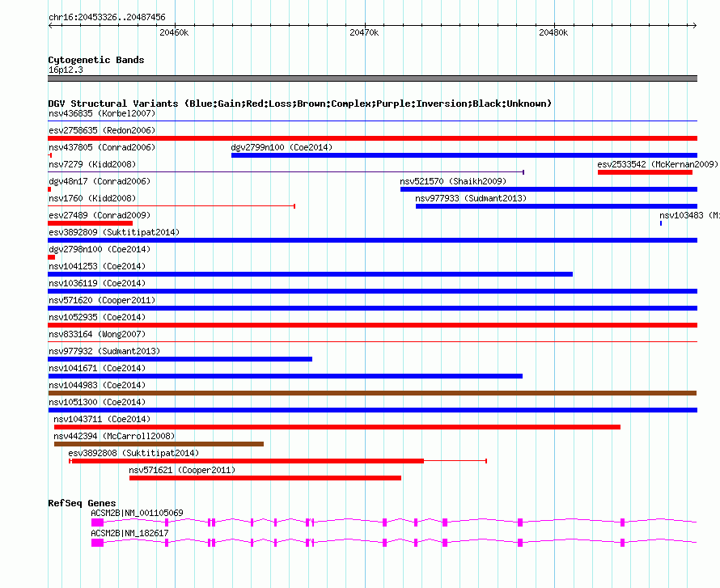Screen dimensions: 720x588
Task: Open the nsv977933 (Sudmant2013) variant label
Action: coord(471,198)
